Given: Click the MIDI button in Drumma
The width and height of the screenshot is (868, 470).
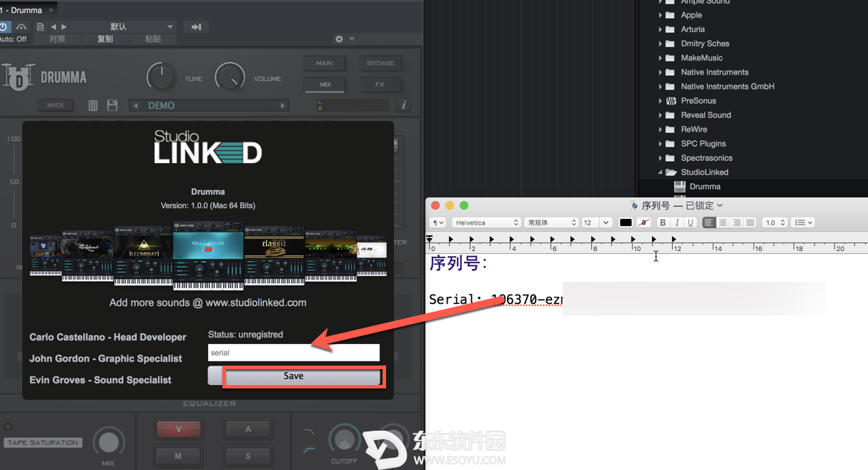Looking at the screenshot, I should tap(56, 105).
